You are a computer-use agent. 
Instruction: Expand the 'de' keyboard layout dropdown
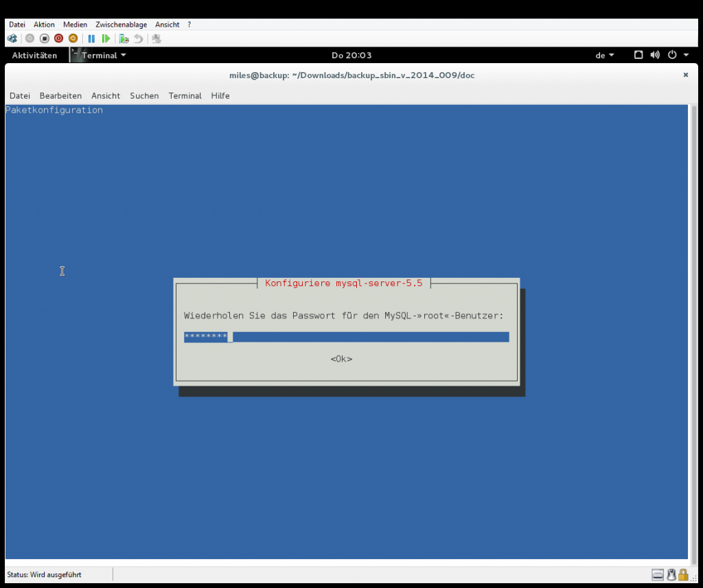(x=604, y=55)
